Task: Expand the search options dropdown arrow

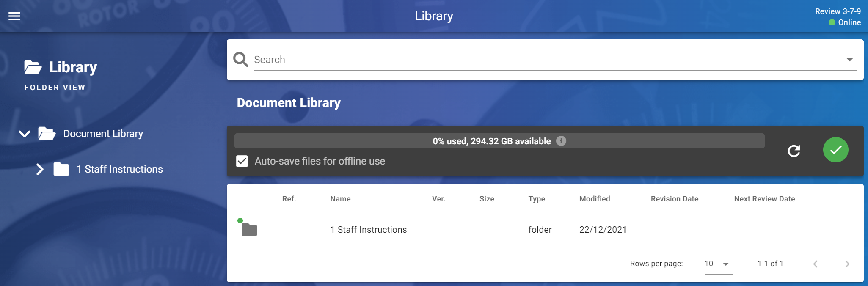Action: point(849,60)
